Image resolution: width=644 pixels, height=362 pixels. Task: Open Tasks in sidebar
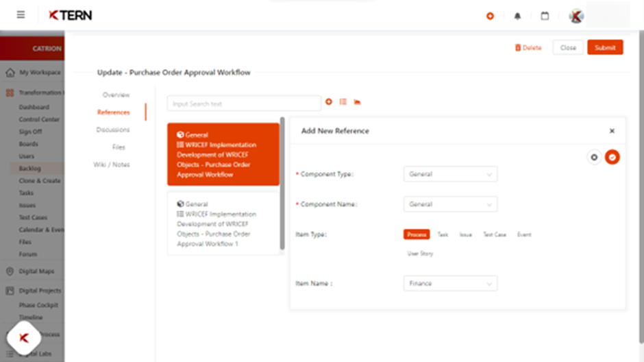point(26,193)
